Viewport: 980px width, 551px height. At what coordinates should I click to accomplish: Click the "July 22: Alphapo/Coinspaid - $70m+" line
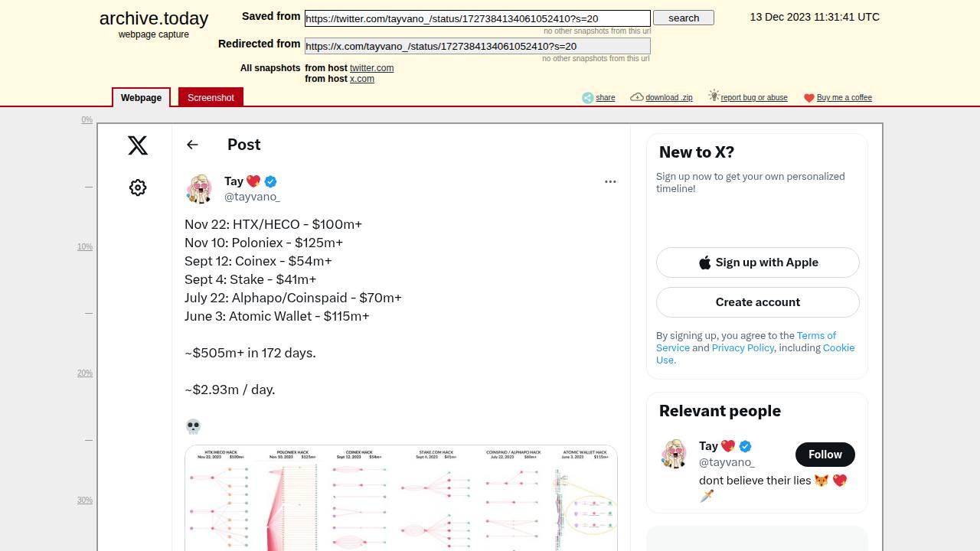(293, 298)
